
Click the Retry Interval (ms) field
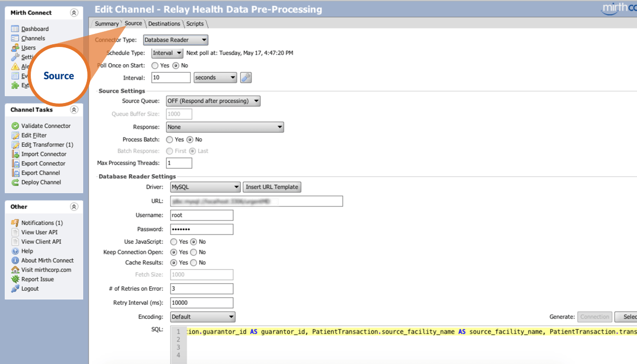(201, 303)
